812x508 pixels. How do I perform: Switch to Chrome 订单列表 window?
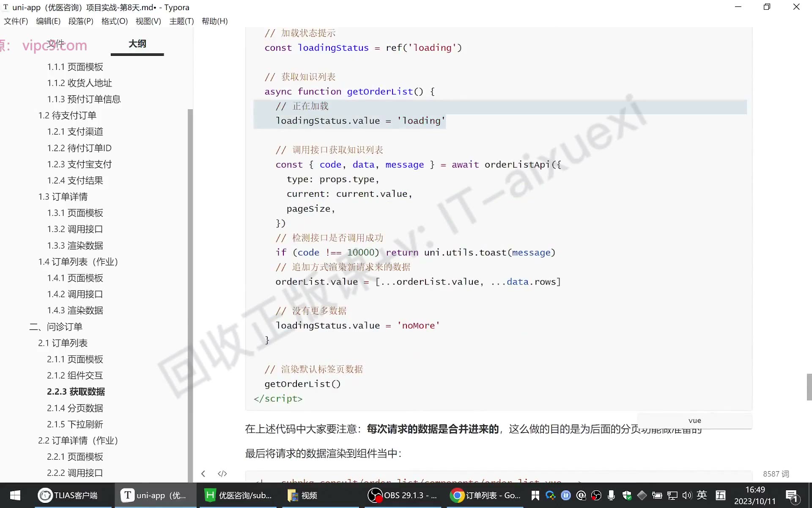pyautogui.click(x=486, y=495)
